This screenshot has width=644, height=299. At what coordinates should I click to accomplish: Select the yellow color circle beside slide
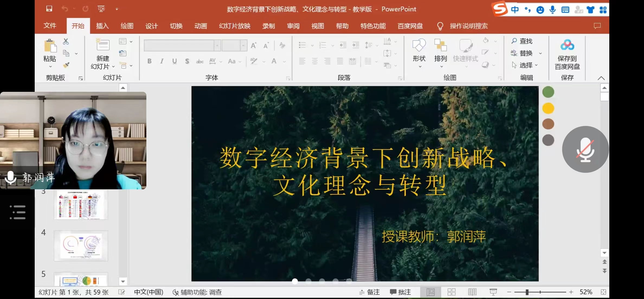[548, 108]
